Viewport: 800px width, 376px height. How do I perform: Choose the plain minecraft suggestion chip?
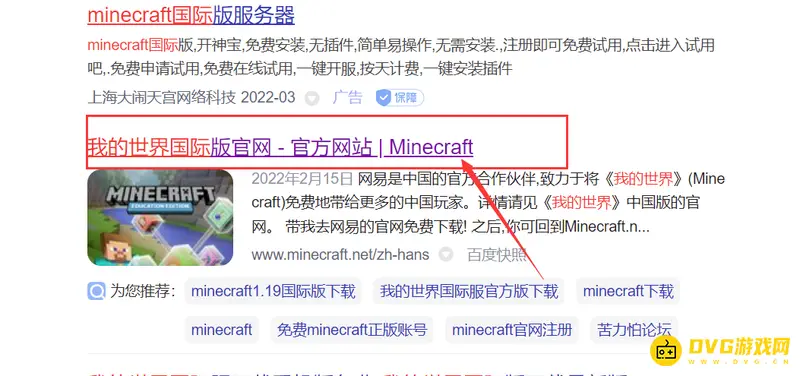point(221,330)
